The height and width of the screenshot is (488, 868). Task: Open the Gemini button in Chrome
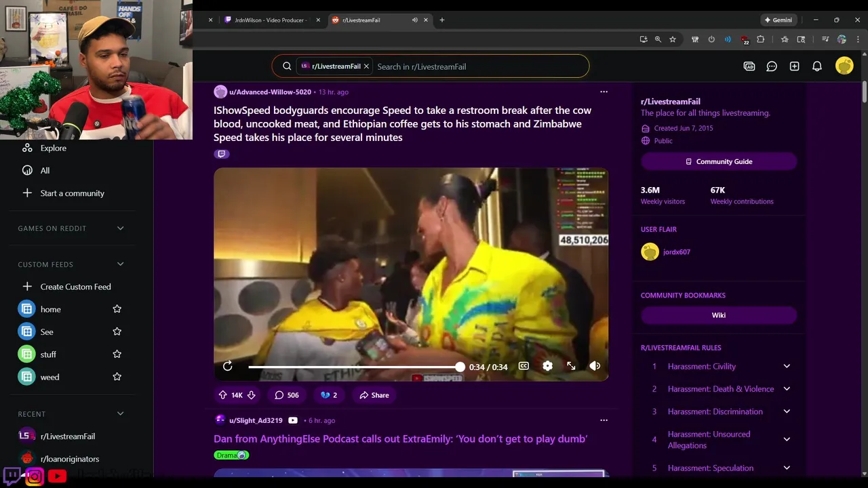[777, 20]
